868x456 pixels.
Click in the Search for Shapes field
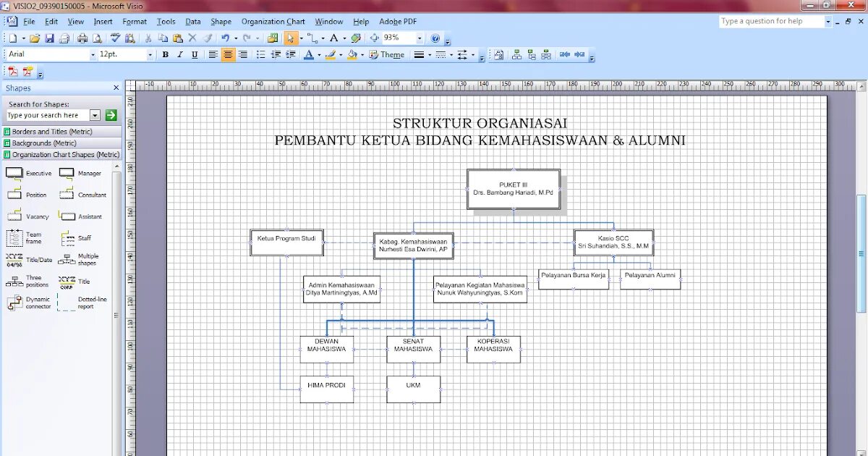pos(48,115)
